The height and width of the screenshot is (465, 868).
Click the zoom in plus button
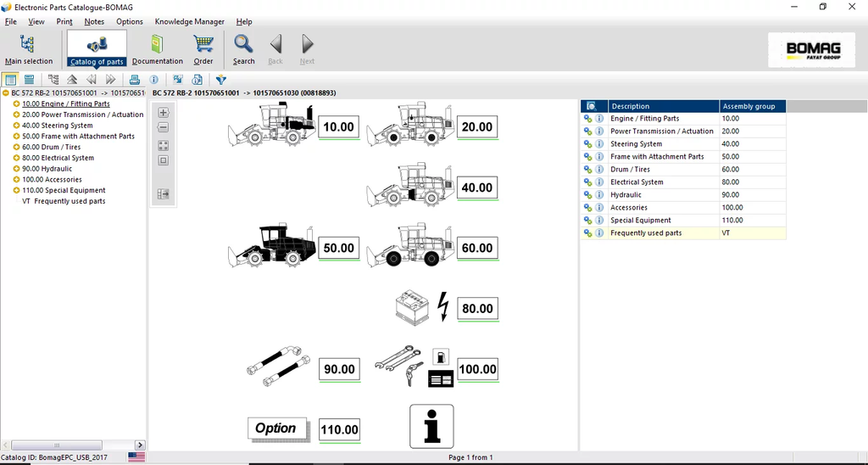[x=164, y=113]
